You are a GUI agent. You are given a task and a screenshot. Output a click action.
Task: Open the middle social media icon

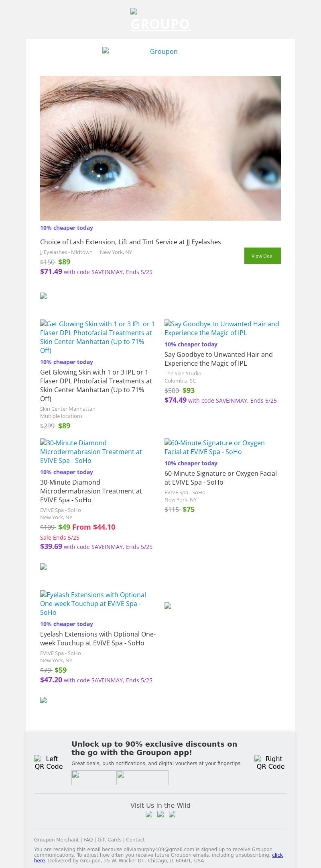[160, 814]
